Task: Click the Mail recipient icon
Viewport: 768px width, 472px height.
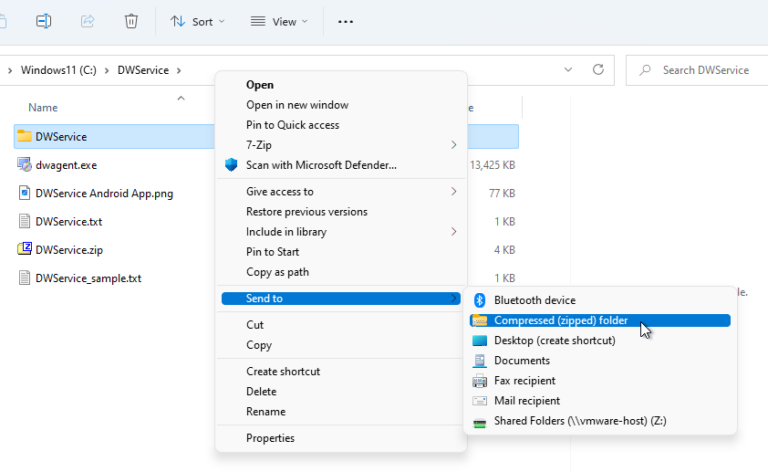Action: tap(480, 401)
